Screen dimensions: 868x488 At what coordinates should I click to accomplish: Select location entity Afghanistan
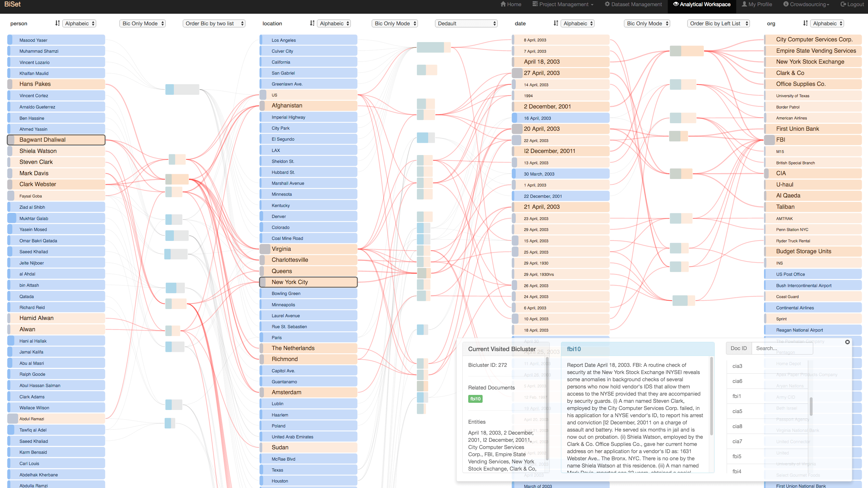[x=308, y=106]
